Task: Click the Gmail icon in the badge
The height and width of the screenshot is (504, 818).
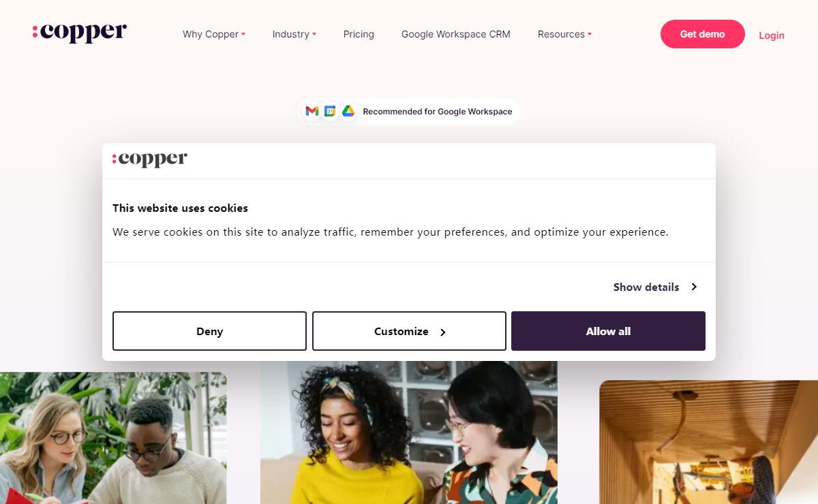Action: pos(312,111)
